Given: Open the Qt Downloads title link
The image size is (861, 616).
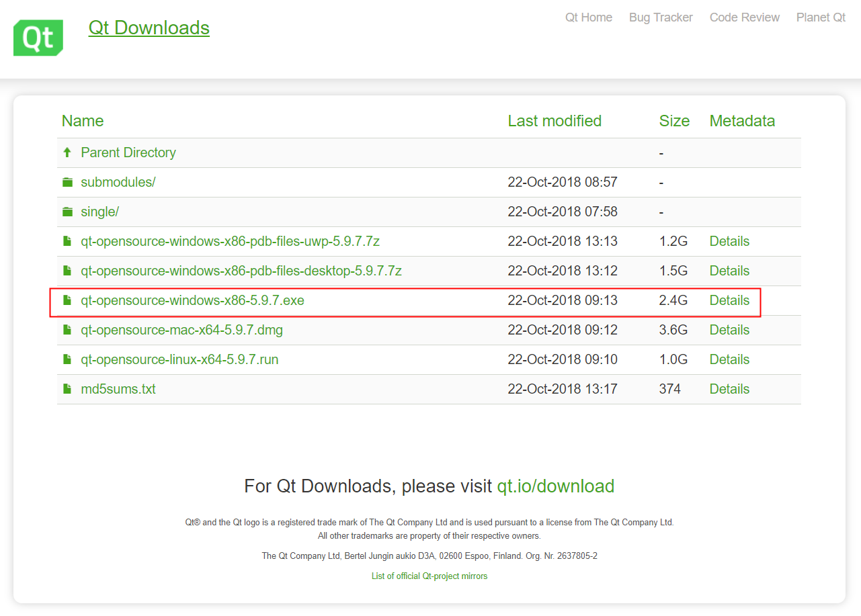Looking at the screenshot, I should pos(149,28).
